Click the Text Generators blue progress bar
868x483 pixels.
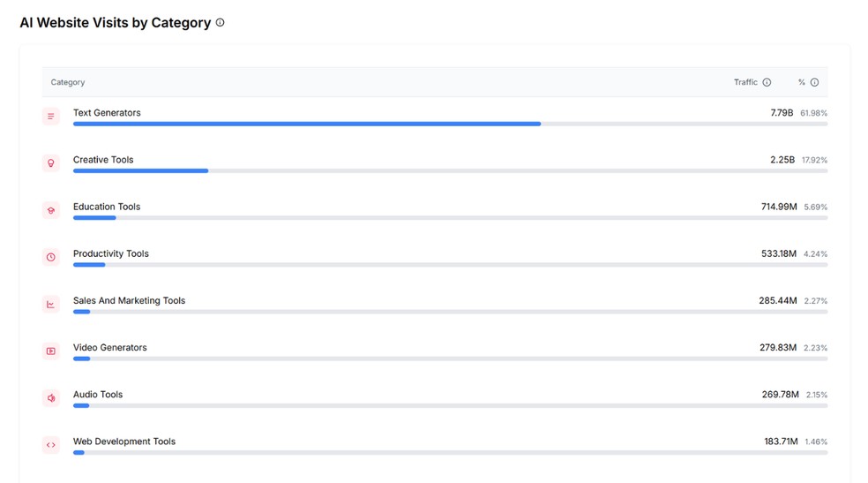(307, 125)
